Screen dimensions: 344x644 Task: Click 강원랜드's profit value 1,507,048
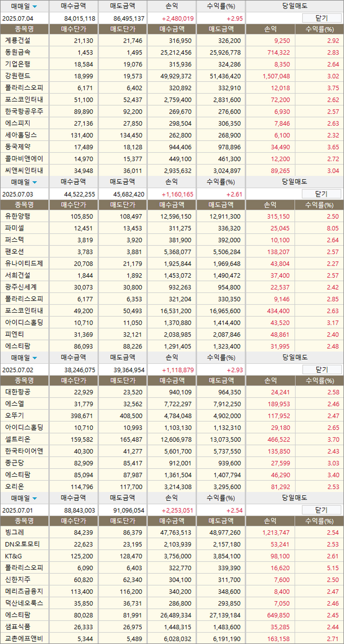tap(276, 76)
